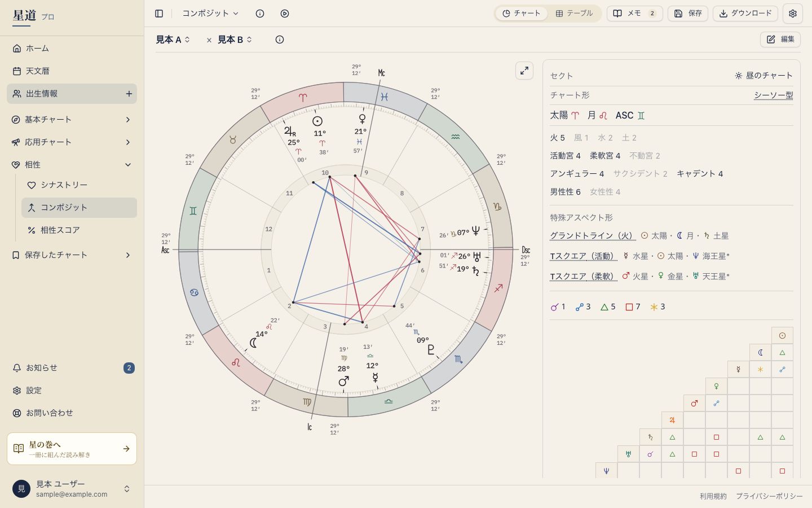Collapse the 相性 section
This screenshot has height=508, width=812.
72,165
